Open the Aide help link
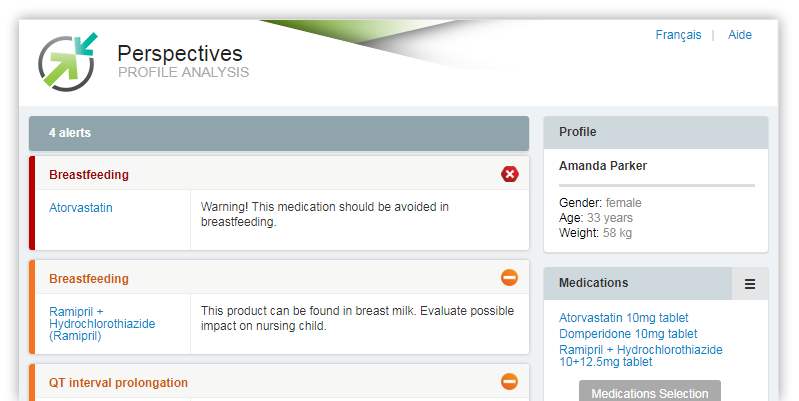 tap(740, 35)
